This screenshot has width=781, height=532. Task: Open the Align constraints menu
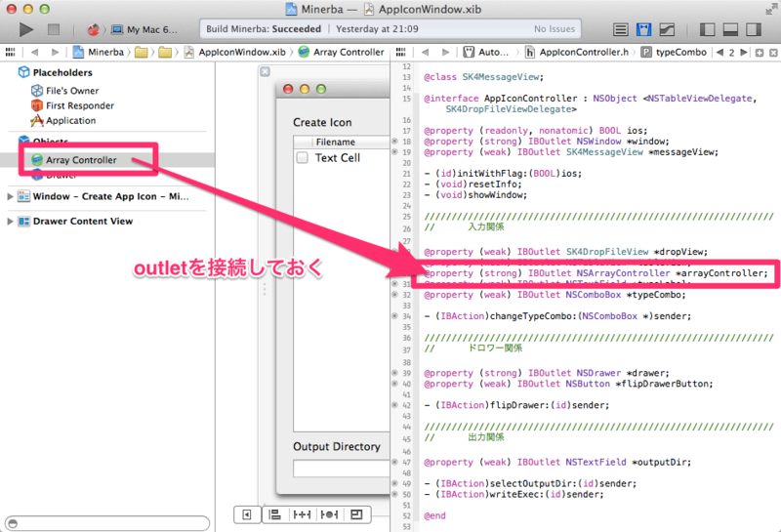click(x=275, y=514)
